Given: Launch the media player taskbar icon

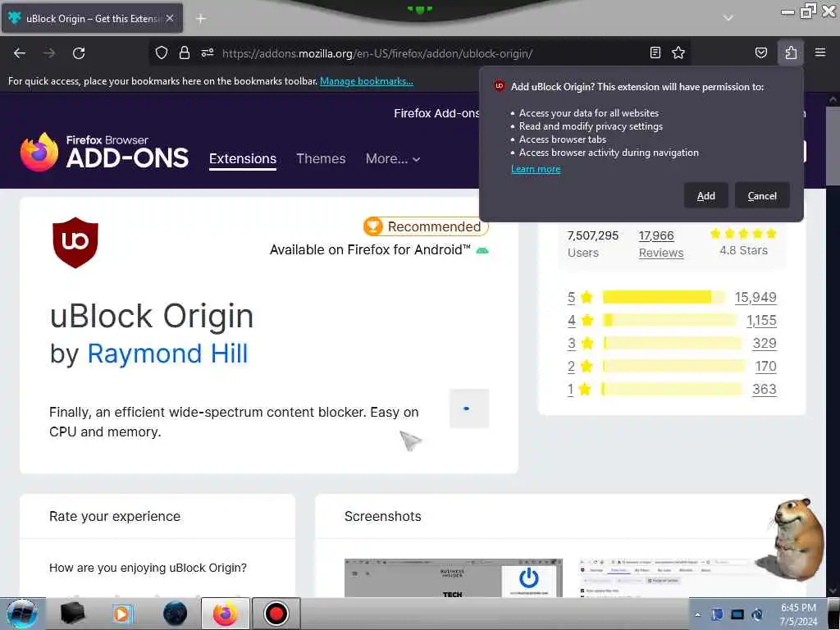Looking at the screenshot, I should pos(121,614).
